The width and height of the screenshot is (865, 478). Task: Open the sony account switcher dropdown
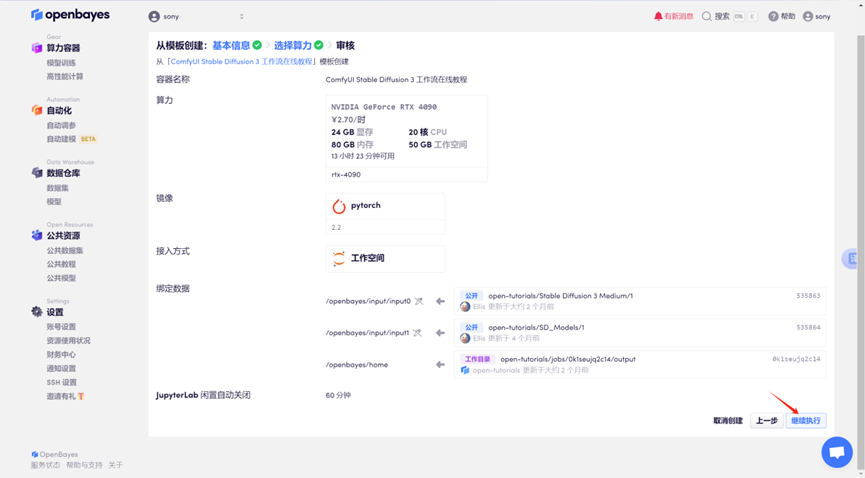coord(196,17)
